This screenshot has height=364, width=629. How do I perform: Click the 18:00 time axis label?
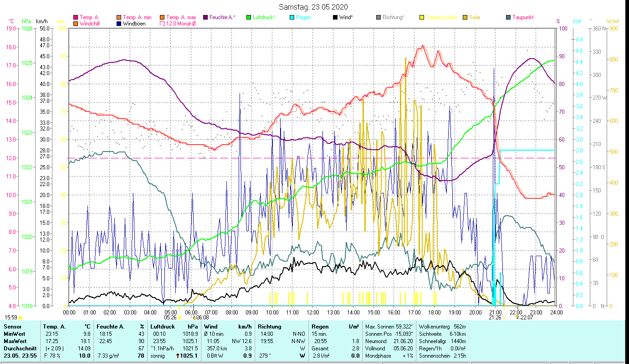pyautogui.click(x=435, y=312)
